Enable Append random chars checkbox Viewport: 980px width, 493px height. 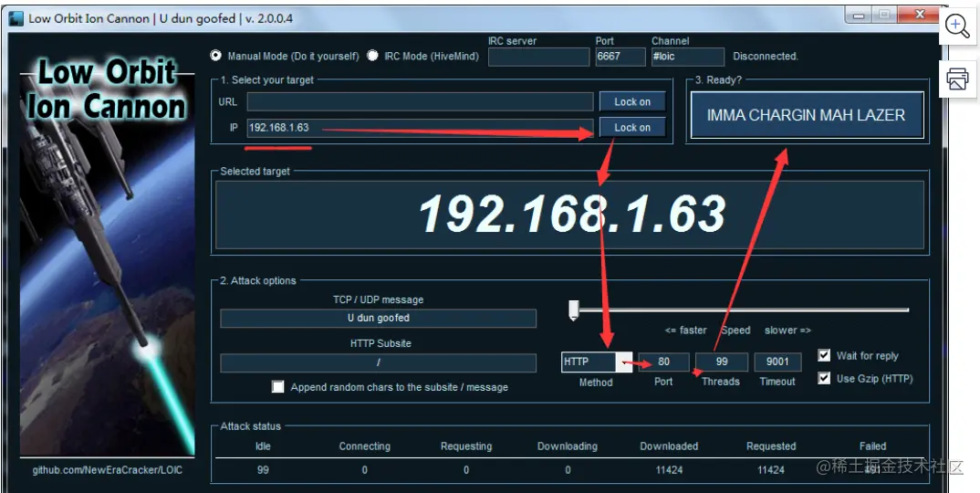click(x=278, y=387)
